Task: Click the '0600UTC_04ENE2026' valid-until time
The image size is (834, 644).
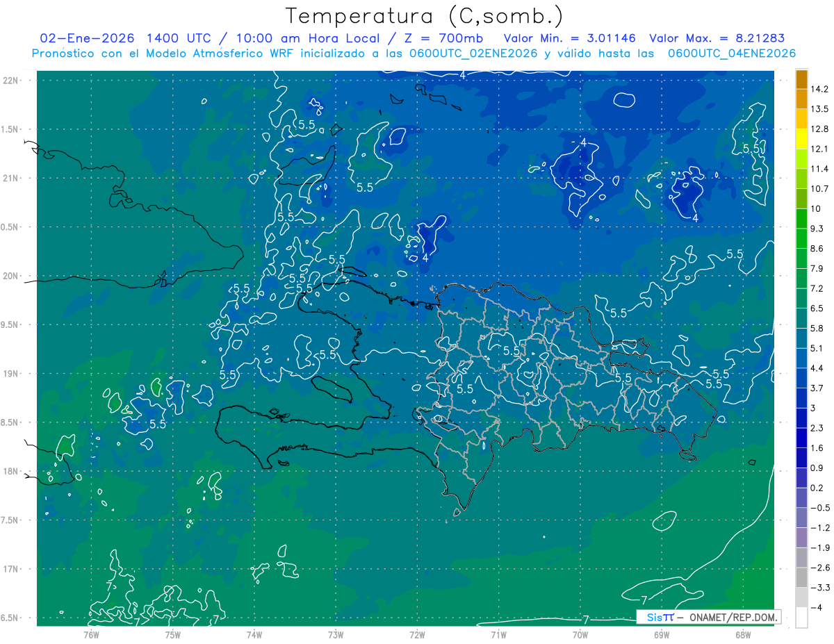Action: click(732, 53)
